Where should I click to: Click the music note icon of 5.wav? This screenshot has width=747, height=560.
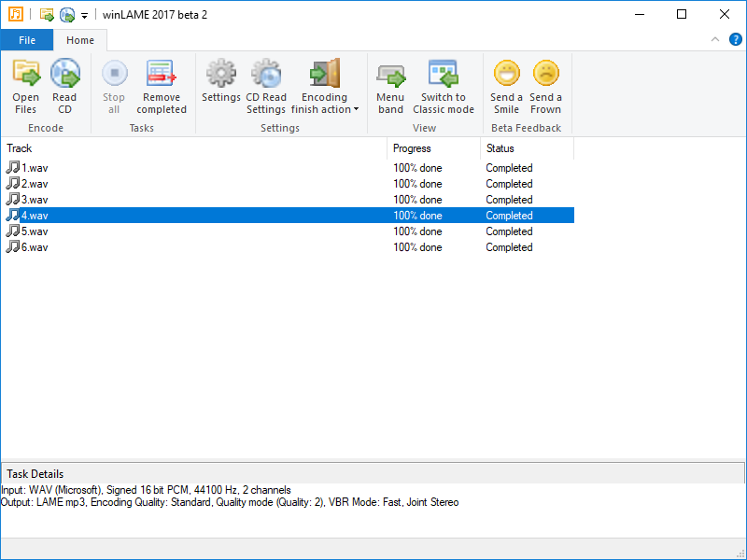click(13, 231)
